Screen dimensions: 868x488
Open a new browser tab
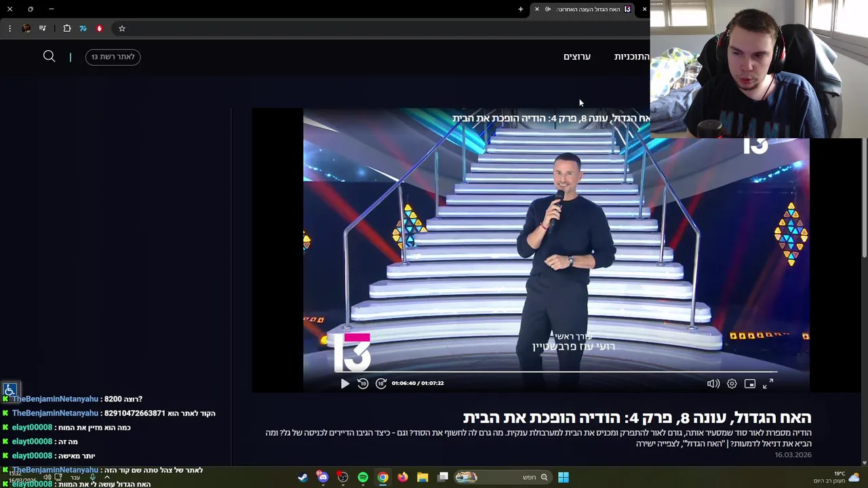pyautogui.click(x=521, y=9)
